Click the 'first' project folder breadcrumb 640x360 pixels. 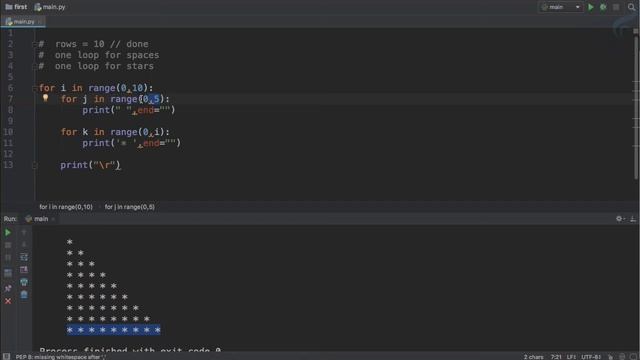tap(16, 7)
